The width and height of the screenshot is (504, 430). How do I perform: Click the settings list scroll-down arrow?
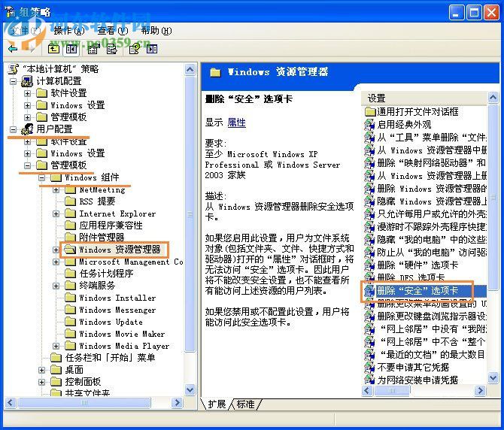pos(493,378)
